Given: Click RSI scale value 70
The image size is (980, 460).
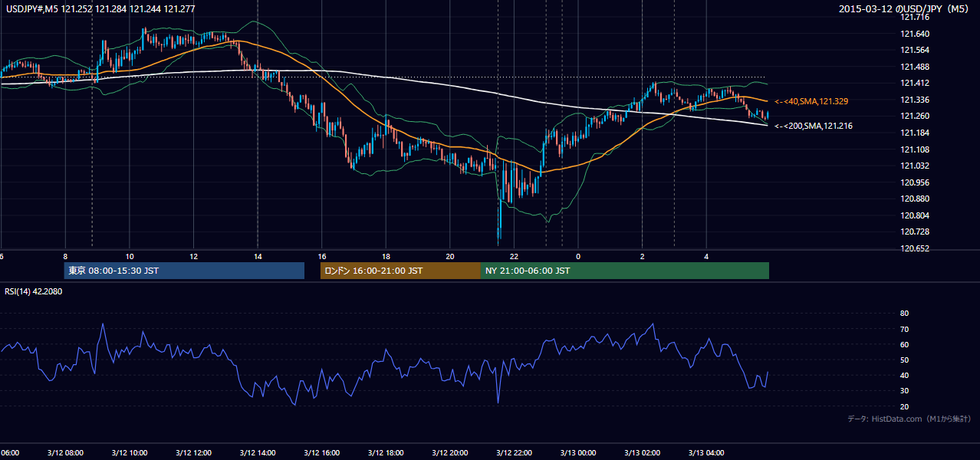Looking at the screenshot, I should click(x=905, y=329).
